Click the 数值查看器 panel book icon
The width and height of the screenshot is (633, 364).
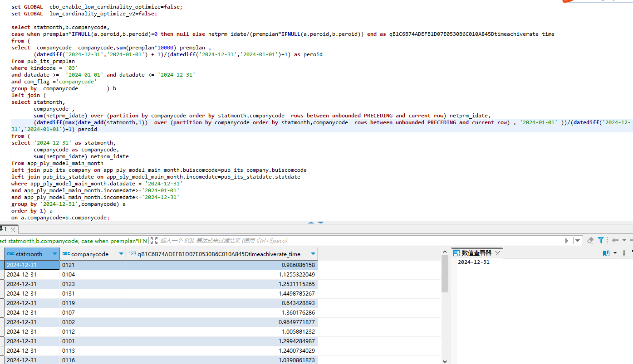pyautogui.click(x=606, y=253)
